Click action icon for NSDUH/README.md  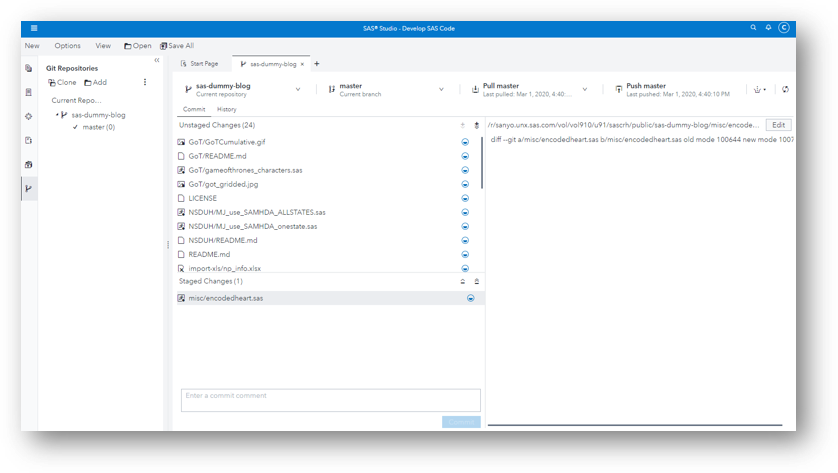pyautogui.click(x=465, y=241)
